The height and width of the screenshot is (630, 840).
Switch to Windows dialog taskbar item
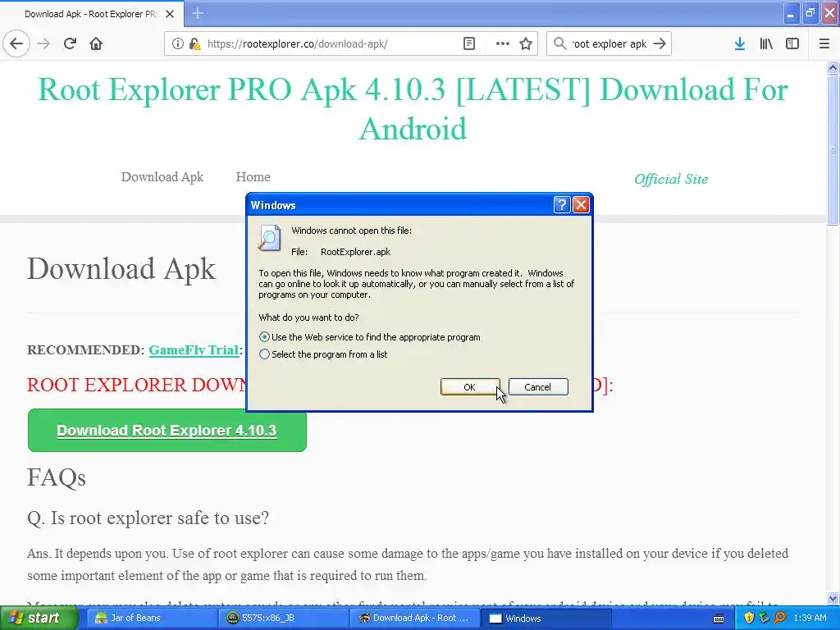click(546, 619)
